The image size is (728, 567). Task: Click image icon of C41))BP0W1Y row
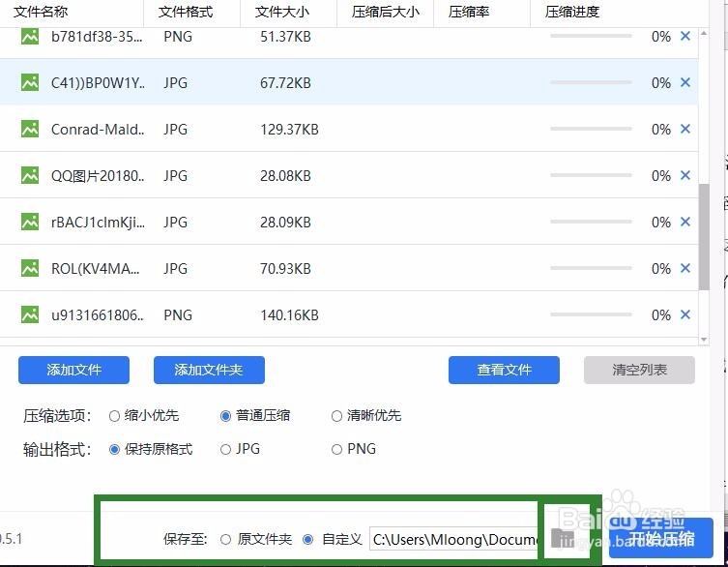tap(30, 82)
